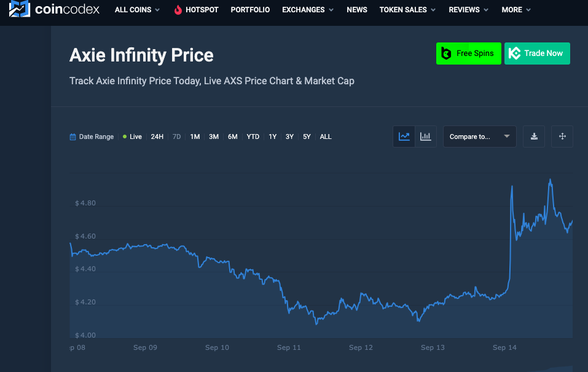Click the CoinCodex logo icon
588x372 pixels.
coord(19,8)
